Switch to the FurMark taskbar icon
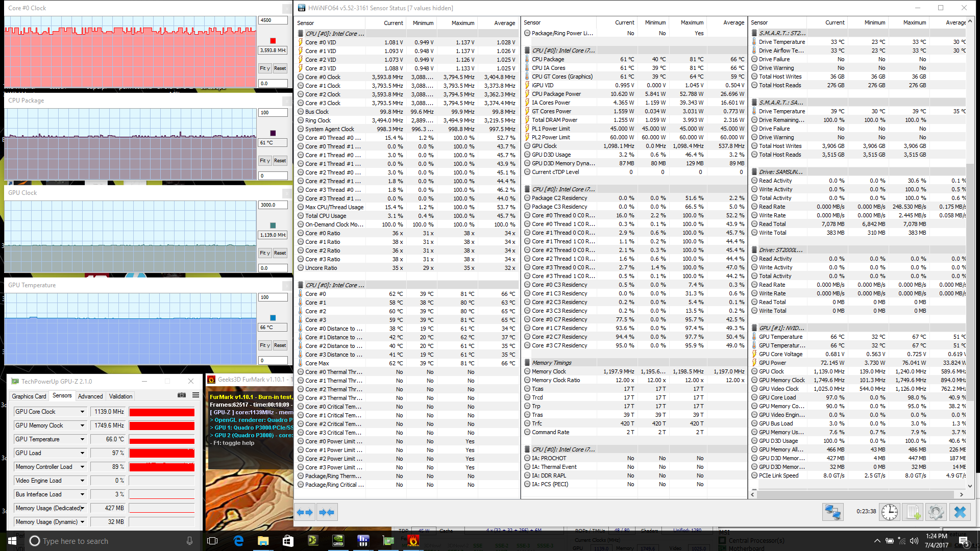Image resolution: width=980 pixels, height=551 pixels. coord(413,541)
